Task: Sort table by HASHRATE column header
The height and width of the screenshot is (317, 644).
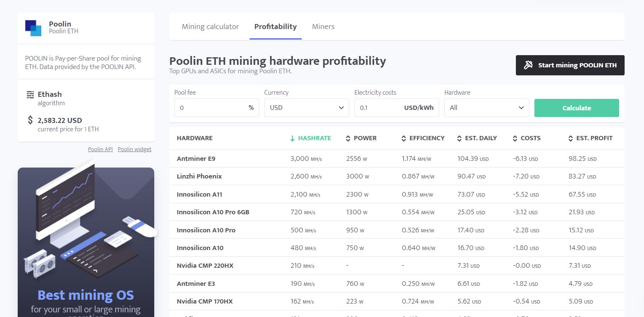Action: [x=314, y=138]
